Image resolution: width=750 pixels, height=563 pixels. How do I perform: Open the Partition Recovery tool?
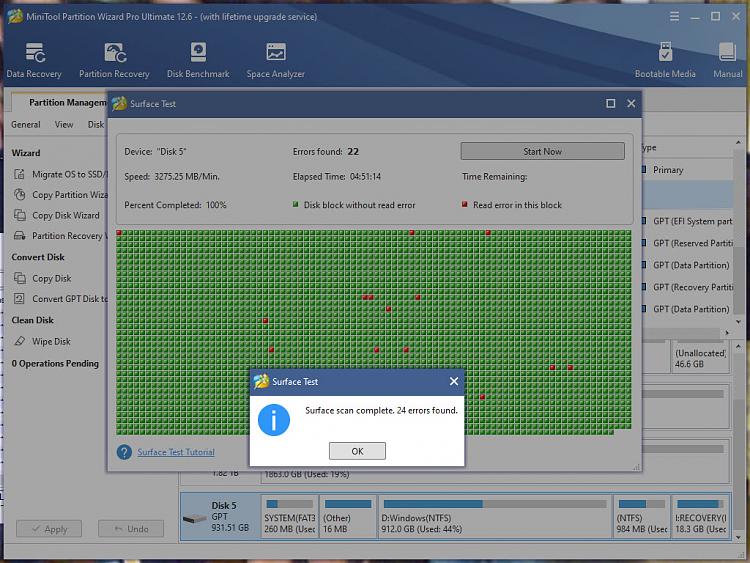pos(114,60)
